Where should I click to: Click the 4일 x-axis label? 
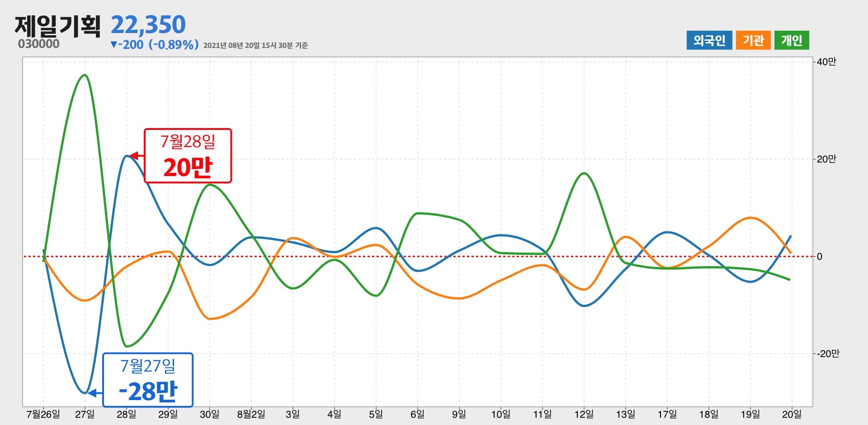[x=335, y=414]
